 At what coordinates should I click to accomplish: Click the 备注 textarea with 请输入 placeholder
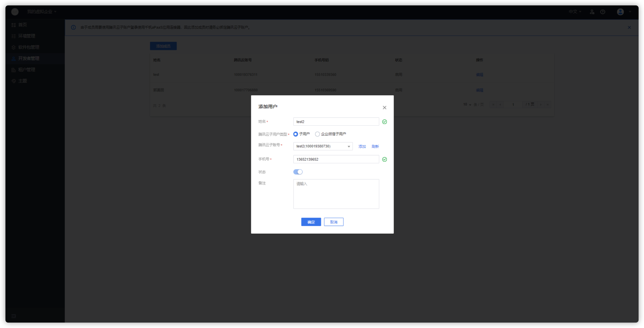tap(336, 194)
